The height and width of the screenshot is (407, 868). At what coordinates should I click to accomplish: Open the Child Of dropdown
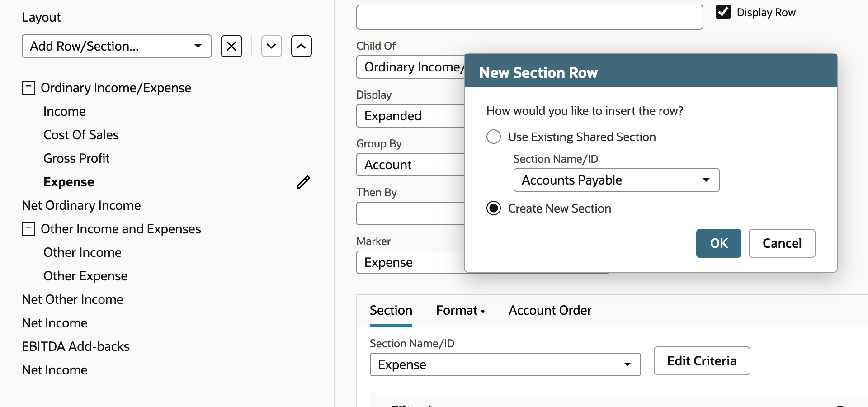pos(410,67)
